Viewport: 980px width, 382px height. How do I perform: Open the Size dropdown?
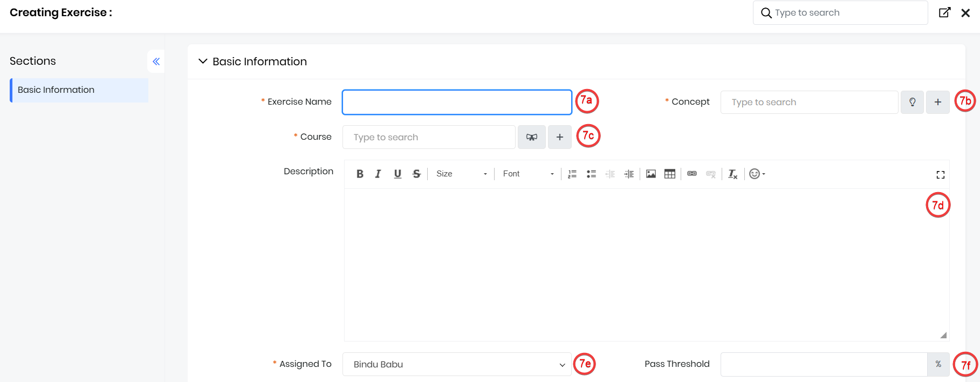click(461, 174)
